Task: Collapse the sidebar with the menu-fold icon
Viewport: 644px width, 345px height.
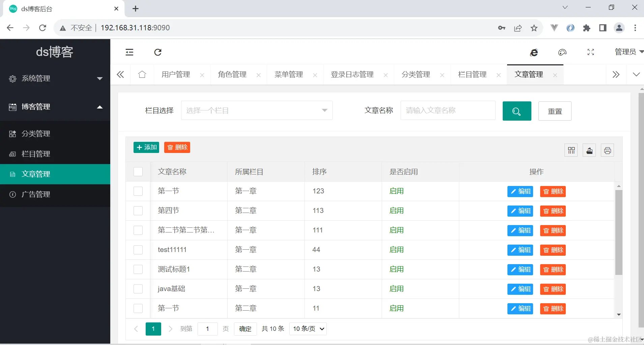Action: tap(129, 52)
